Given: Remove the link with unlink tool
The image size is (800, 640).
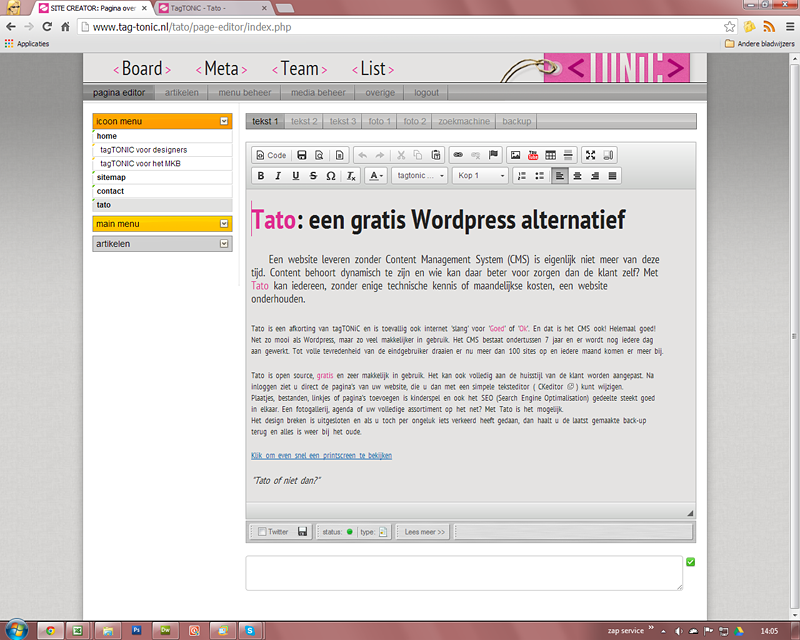Looking at the screenshot, I should [476, 155].
